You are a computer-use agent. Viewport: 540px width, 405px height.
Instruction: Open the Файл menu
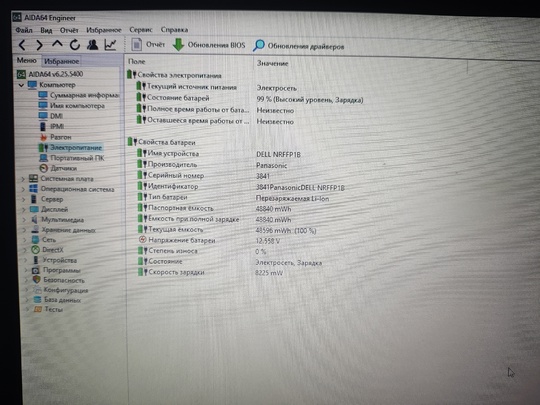(x=24, y=30)
